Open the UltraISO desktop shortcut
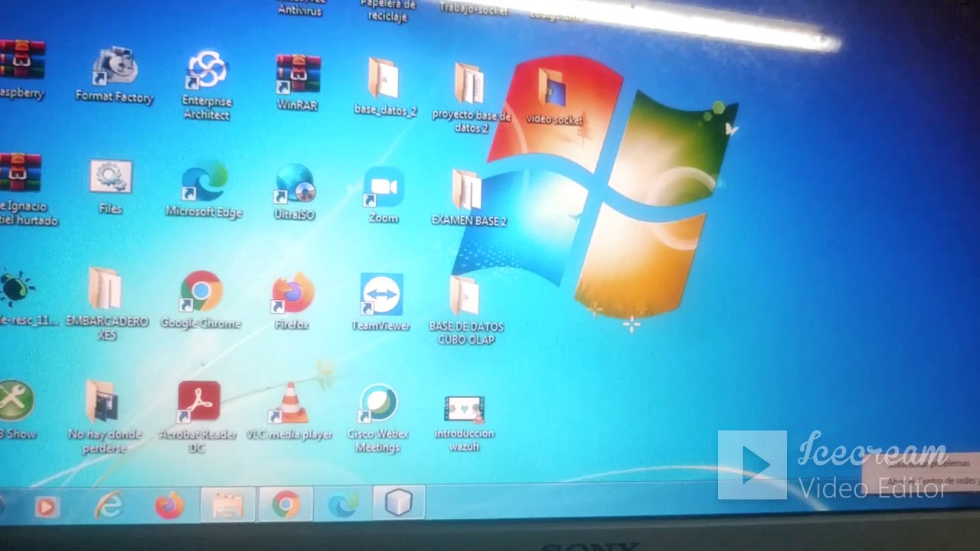The image size is (980, 551). tap(295, 192)
